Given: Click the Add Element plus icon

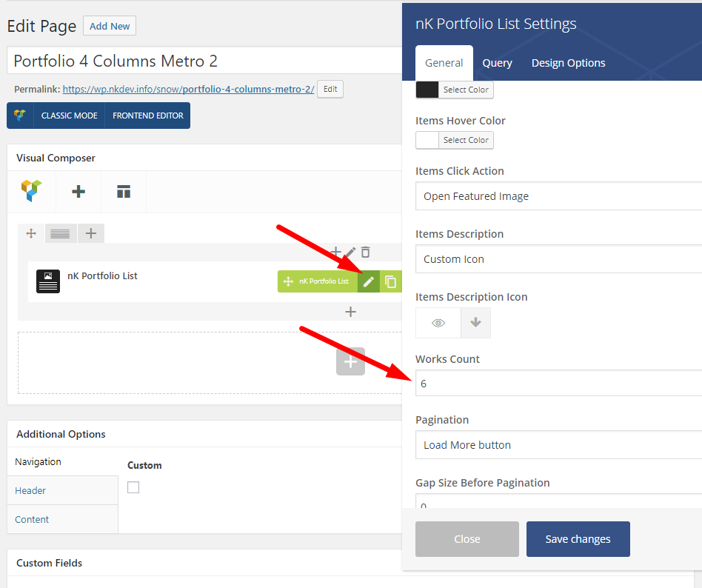Looking at the screenshot, I should pyautogui.click(x=78, y=191).
